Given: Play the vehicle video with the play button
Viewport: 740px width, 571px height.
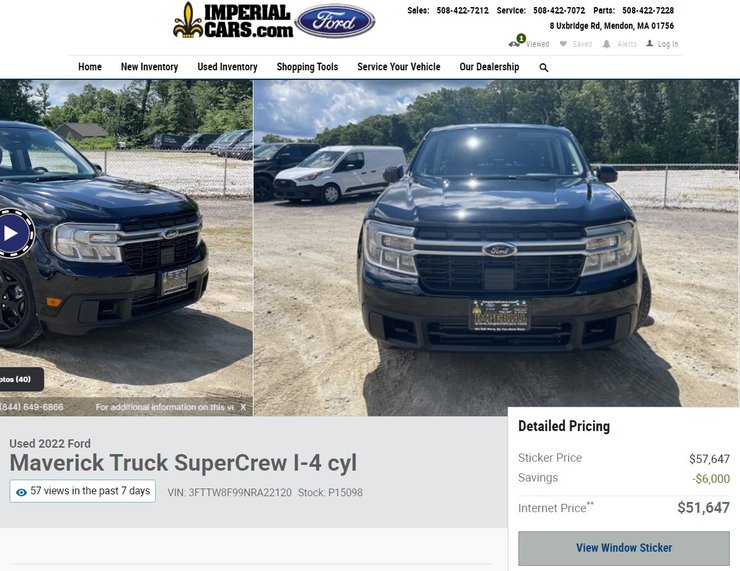Looking at the screenshot, I should pyautogui.click(x=13, y=233).
